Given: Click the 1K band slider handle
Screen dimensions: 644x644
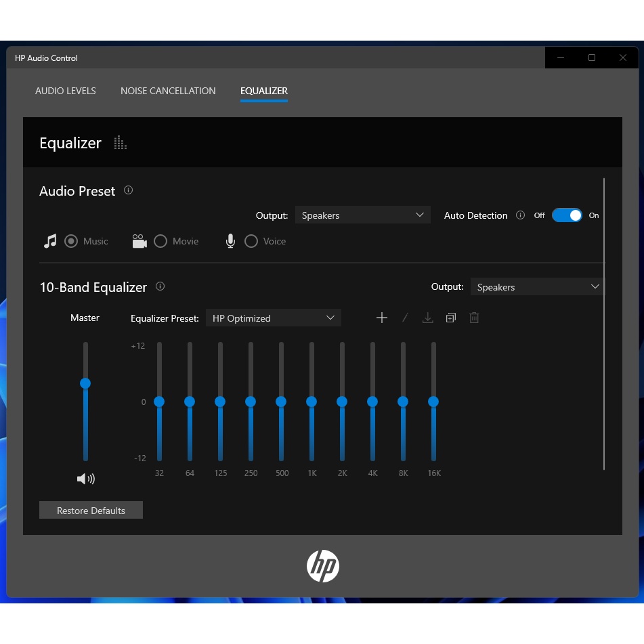Looking at the screenshot, I should coord(312,402).
